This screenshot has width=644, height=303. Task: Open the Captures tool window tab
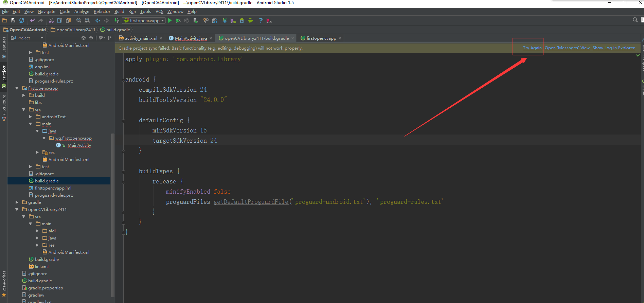(4, 48)
